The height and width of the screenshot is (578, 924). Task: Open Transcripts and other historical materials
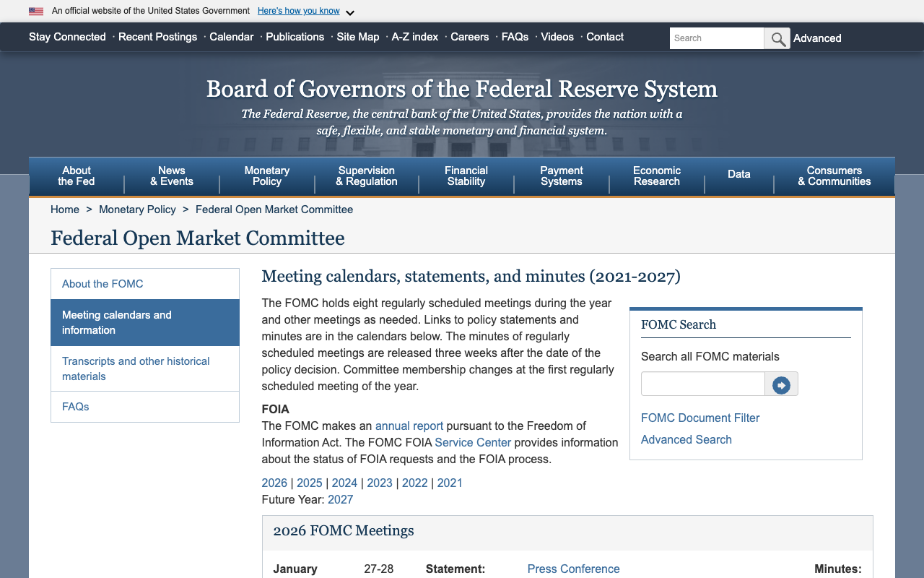[145, 368]
